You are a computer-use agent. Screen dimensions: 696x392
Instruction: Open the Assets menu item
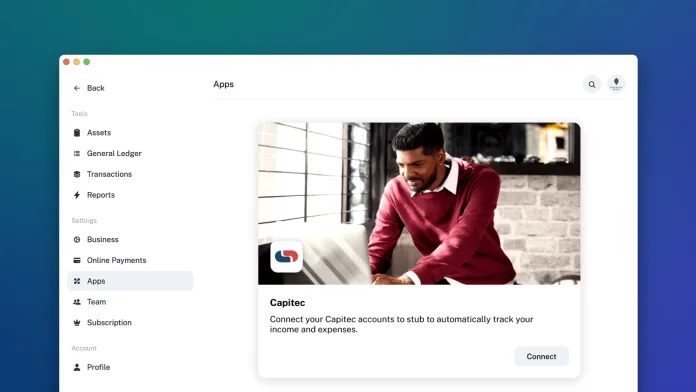pos(130,133)
